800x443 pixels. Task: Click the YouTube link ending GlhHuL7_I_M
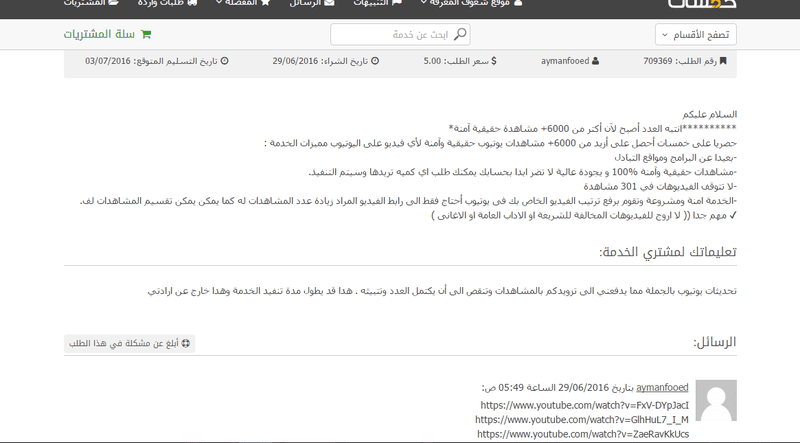582,420
